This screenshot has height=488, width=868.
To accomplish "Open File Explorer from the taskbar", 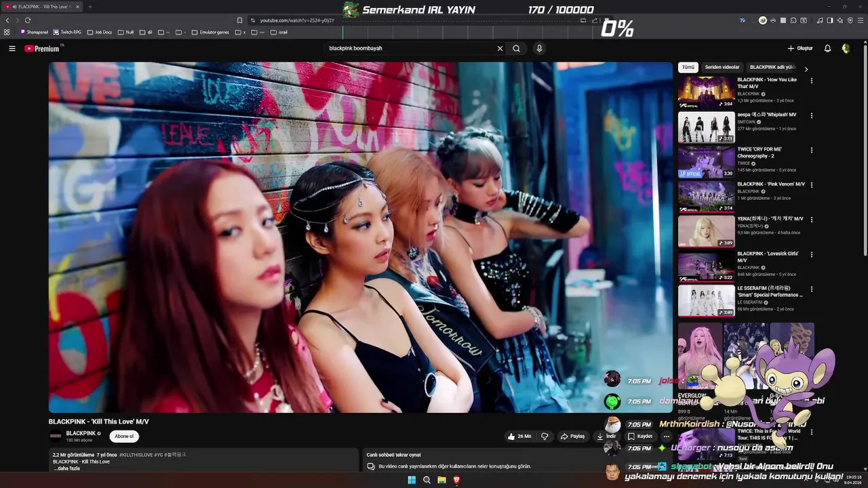I will pyautogui.click(x=441, y=480).
